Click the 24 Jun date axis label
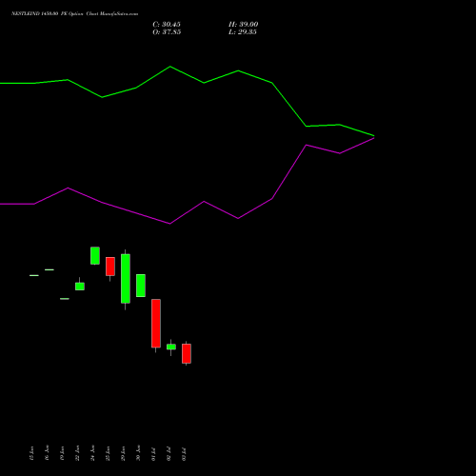 [92, 453]
